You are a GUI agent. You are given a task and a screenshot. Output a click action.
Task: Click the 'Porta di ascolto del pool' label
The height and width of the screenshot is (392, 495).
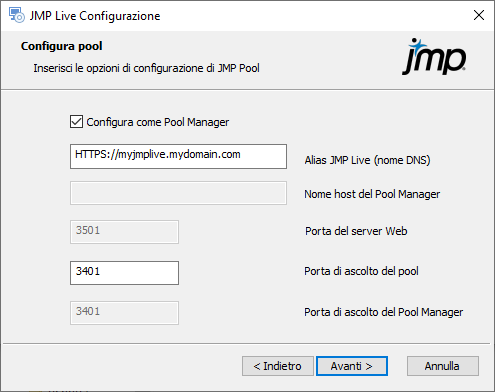pos(361,271)
